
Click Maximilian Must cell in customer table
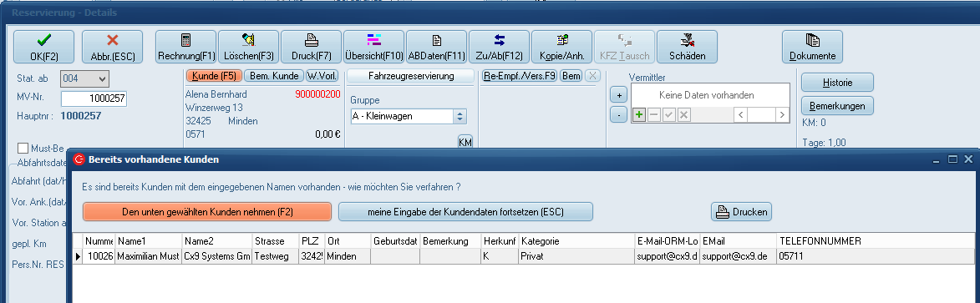(149, 256)
